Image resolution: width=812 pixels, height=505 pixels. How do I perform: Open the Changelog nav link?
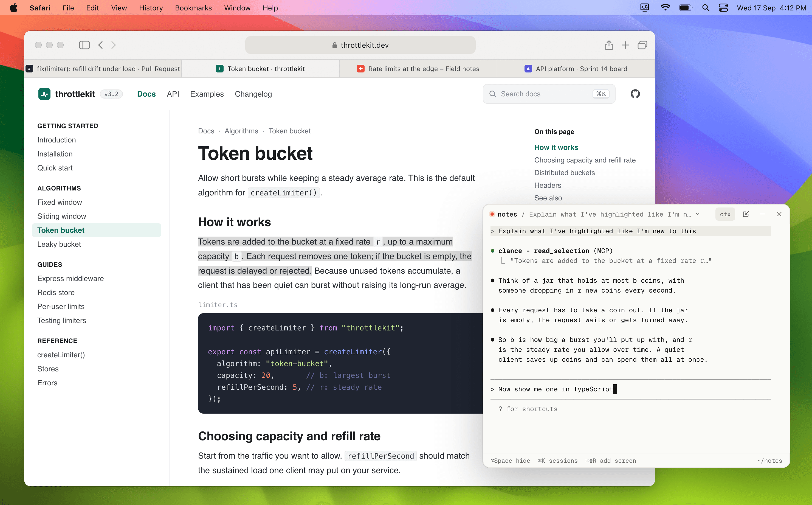(x=253, y=94)
